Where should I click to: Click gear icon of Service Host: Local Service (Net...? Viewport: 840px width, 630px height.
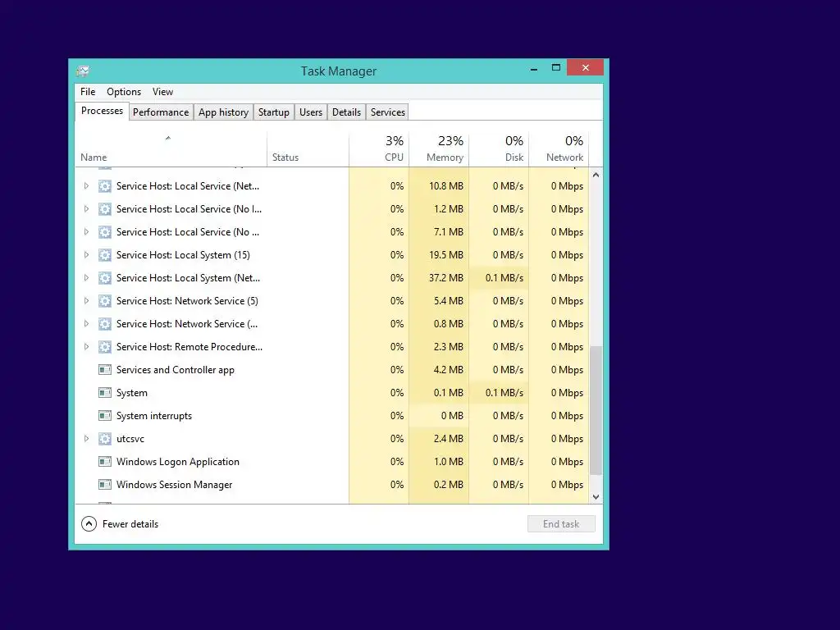[105, 186]
